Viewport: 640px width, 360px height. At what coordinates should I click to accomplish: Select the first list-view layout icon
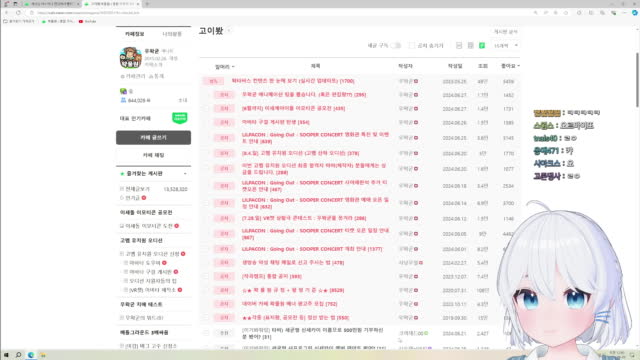[459, 45]
